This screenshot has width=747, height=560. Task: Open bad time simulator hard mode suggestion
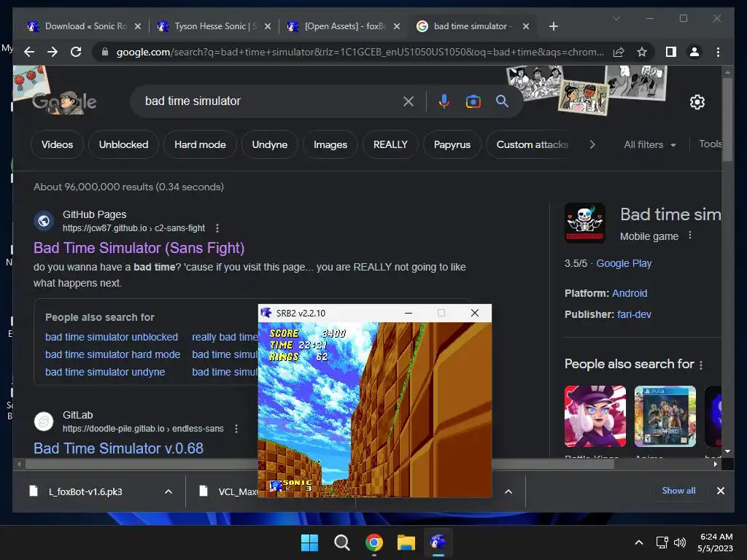click(x=112, y=354)
